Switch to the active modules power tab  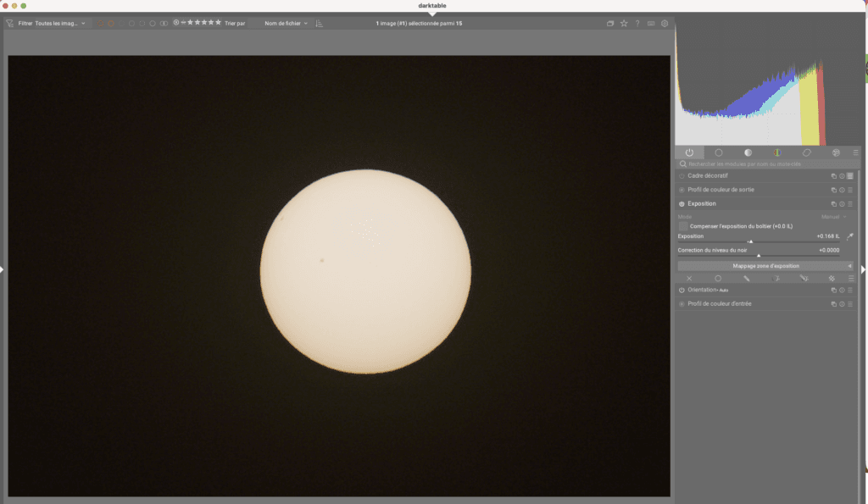coord(689,152)
